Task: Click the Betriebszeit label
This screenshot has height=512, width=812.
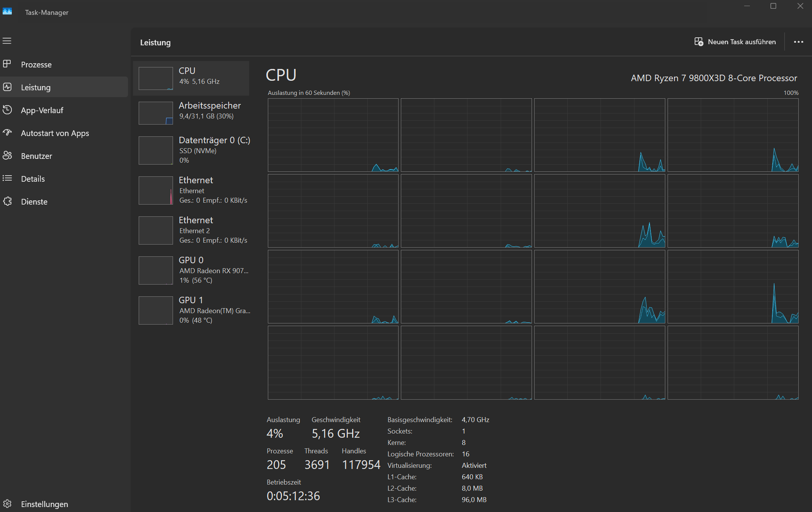Action: point(284,482)
